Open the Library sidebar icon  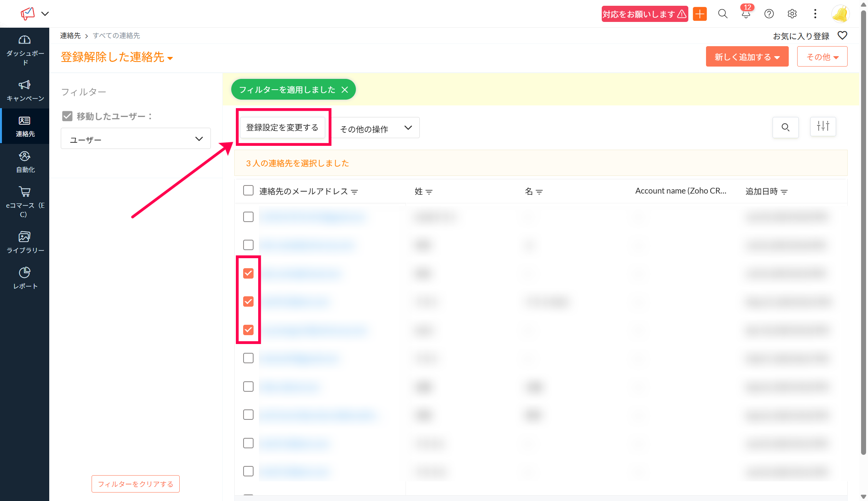click(25, 237)
